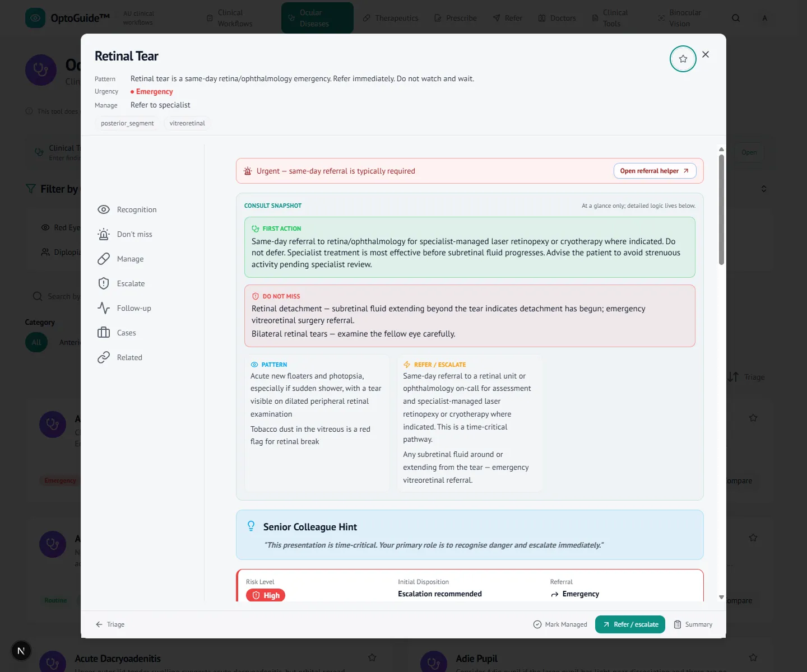This screenshot has width=807, height=672.
Task: Open the Summary view
Action: [x=693, y=624]
